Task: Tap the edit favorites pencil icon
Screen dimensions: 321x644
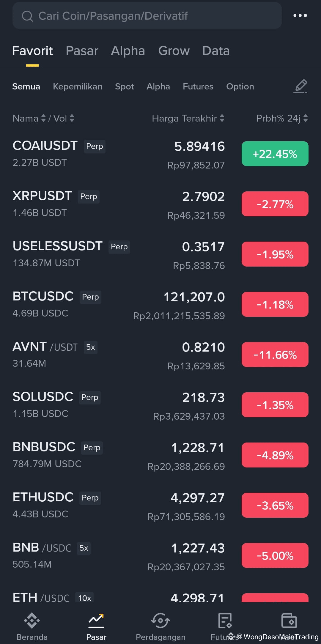Action: (300, 86)
